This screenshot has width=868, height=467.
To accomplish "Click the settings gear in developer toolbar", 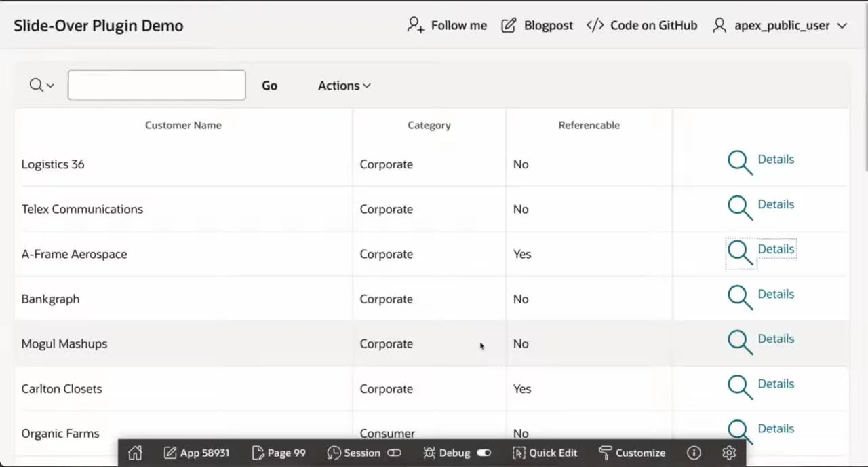I will click(x=729, y=453).
